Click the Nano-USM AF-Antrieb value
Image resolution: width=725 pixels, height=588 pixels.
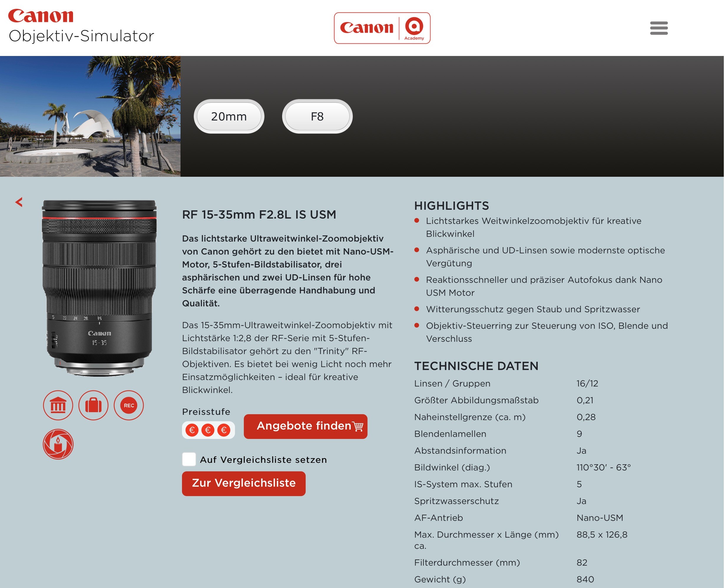[600, 518]
